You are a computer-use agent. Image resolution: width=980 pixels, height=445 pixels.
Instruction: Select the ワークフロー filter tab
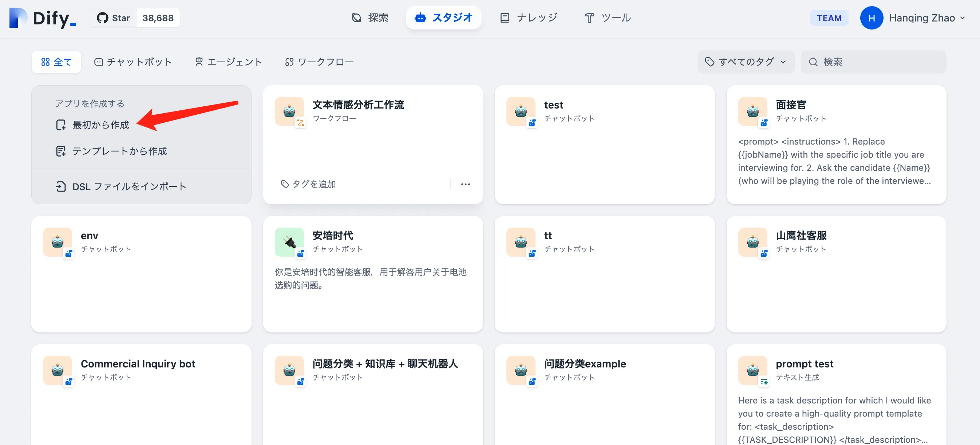pos(320,62)
